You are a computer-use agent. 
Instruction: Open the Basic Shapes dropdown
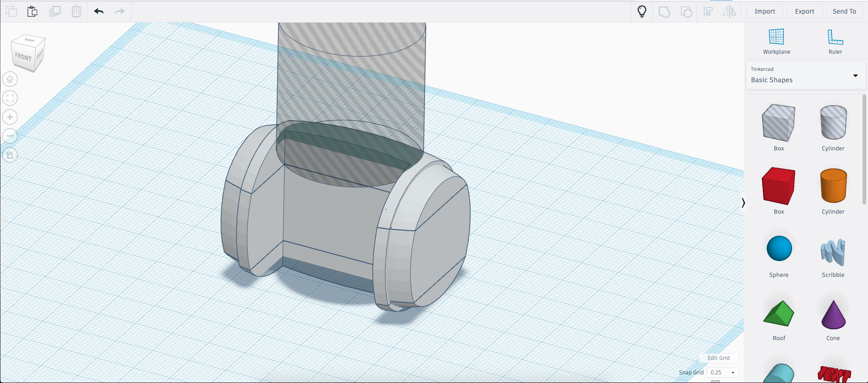click(806, 75)
